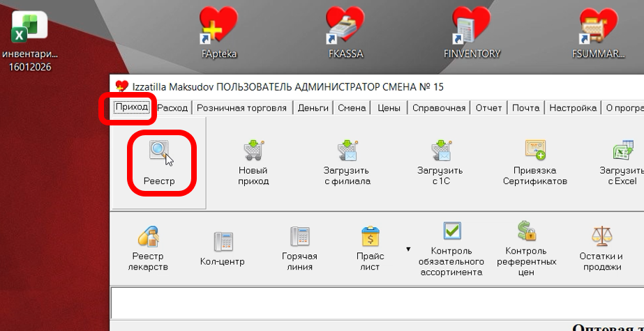Expand the Прайс лист dropdown arrow

[408, 249]
